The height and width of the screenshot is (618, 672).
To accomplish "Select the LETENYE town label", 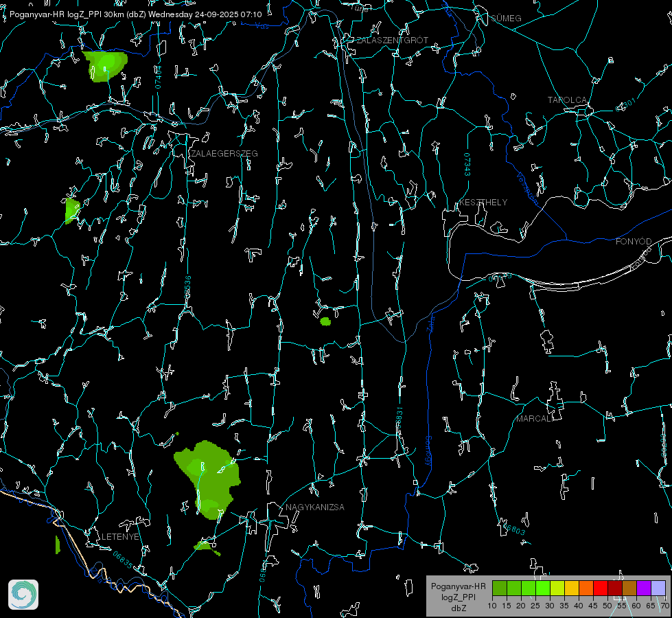I will tap(121, 536).
